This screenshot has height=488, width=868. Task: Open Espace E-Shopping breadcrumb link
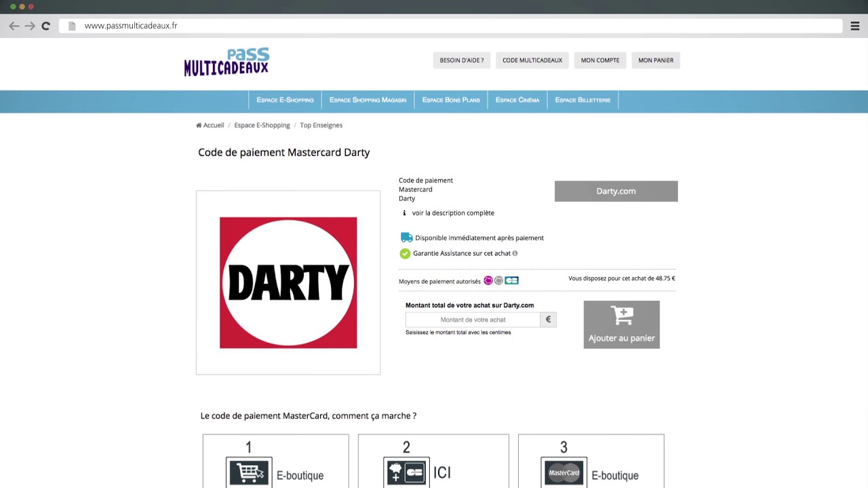[262, 125]
